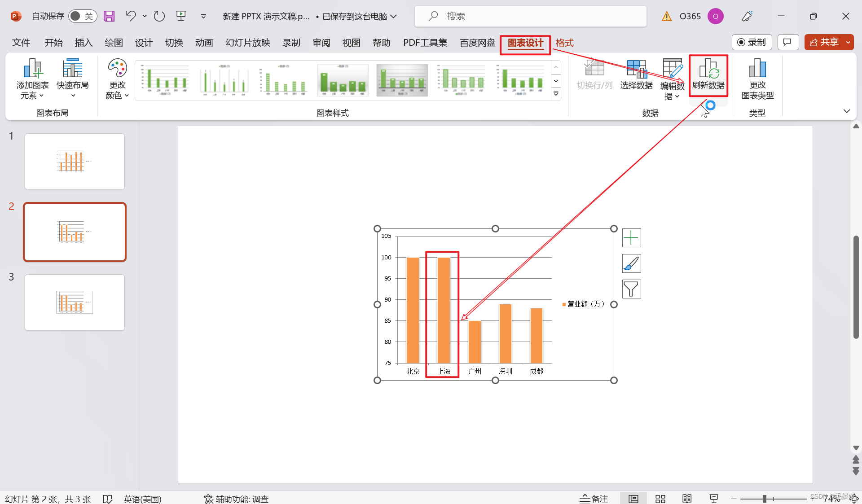Select slide 3 thumbnail
The image size is (862, 504).
(x=75, y=302)
